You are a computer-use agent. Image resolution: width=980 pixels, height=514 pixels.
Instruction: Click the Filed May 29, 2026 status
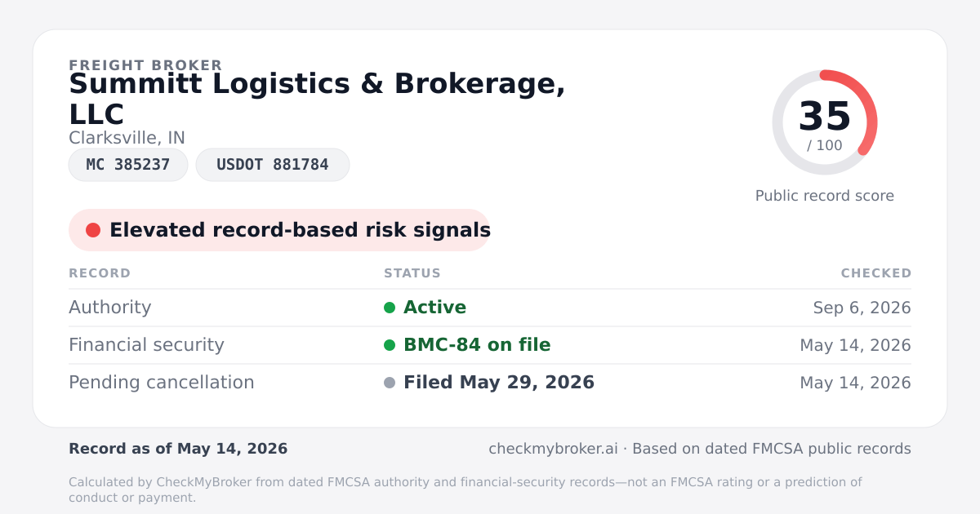499,383
